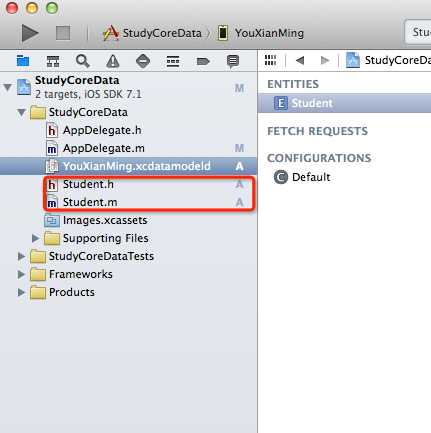Viewport: 431px width, 433px height.
Task: Click the AppDelegate.h h-file icon
Action: [52, 130]
